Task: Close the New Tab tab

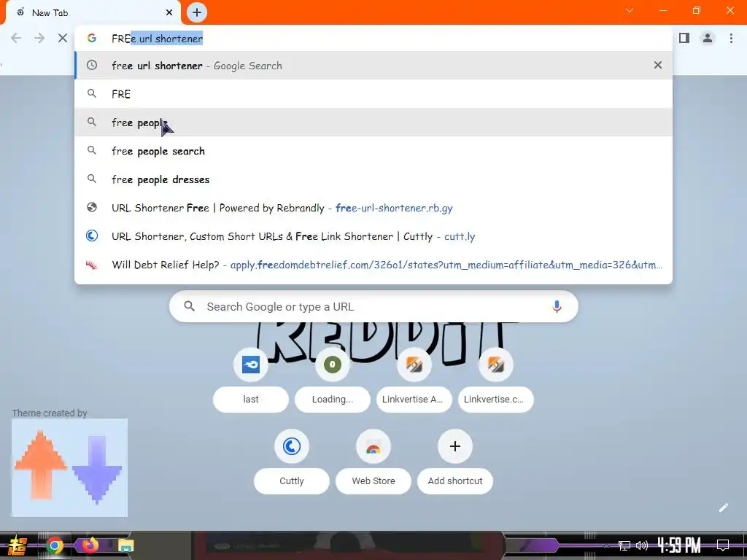Action: pyautogui.click(x=169, y=13)
